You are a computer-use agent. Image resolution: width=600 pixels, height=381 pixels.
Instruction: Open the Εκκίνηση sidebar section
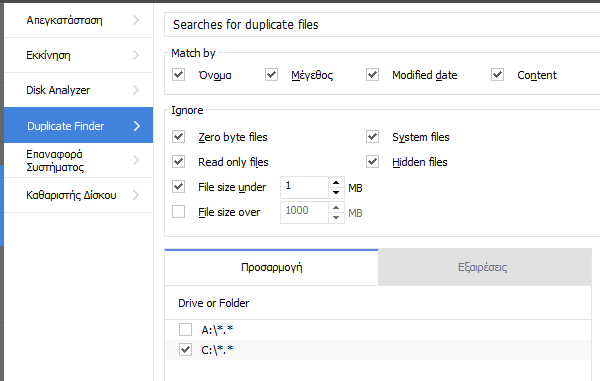point(78,55)
